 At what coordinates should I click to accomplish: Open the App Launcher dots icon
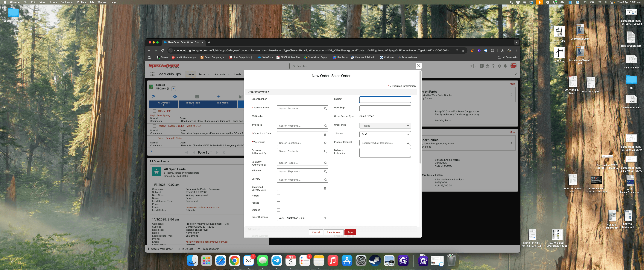tap(152, 74)
